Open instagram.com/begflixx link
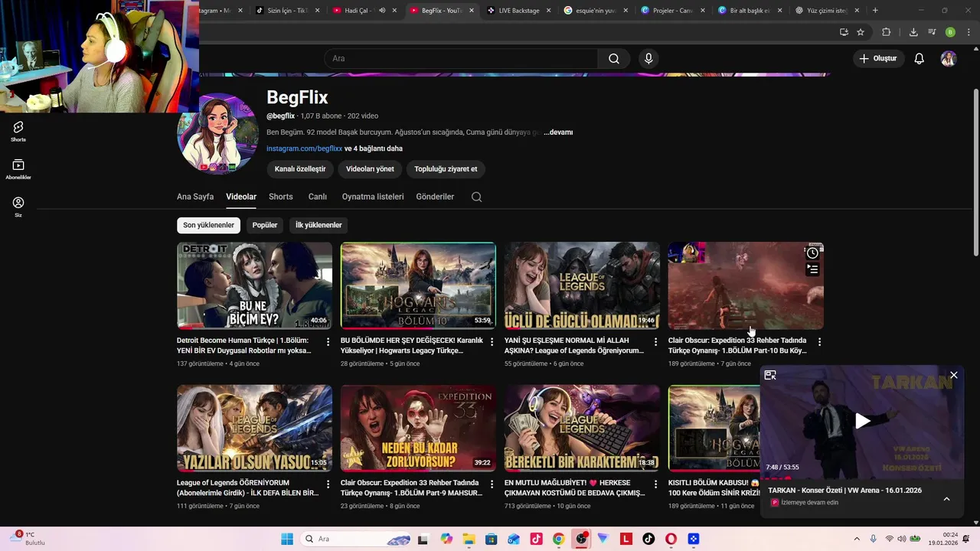Viewport: 980px width, 551px height. coord(304,148)
